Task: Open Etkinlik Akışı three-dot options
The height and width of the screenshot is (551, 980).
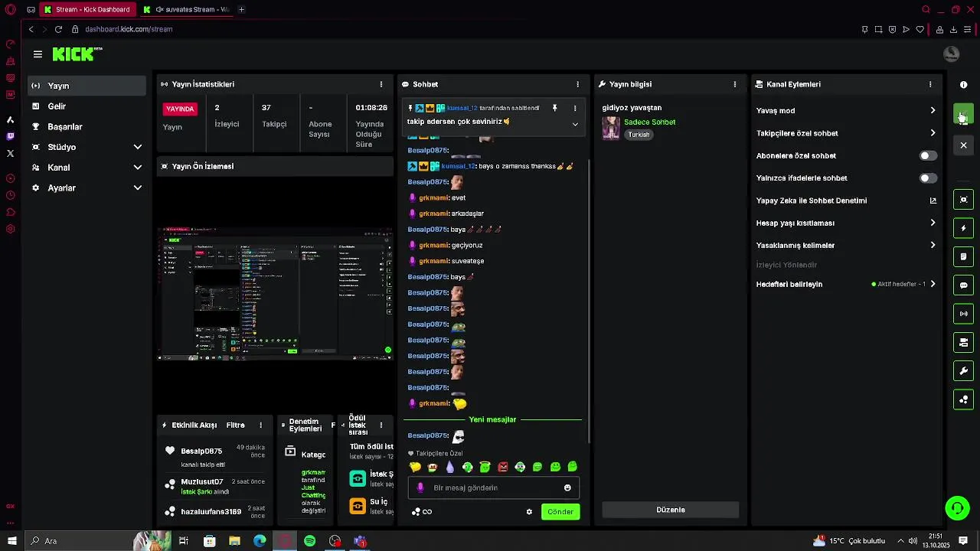Action: tap(261, 425)
